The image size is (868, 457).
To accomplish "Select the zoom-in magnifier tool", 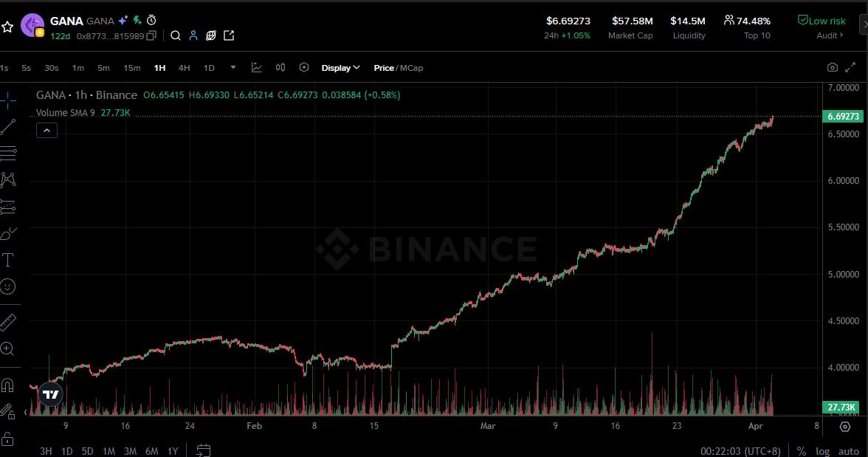I will pyautogui.click(x=7, y=348).
